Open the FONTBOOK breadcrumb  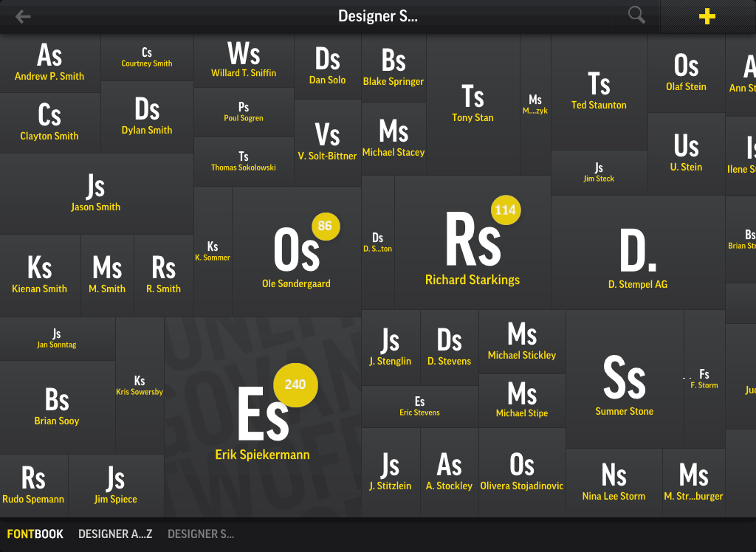[x=35, y=534]
